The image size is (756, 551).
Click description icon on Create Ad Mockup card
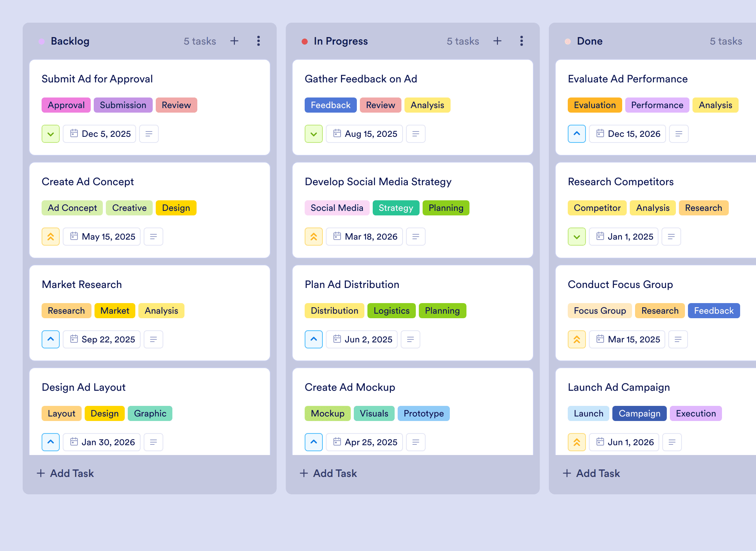tap(416, 442)
